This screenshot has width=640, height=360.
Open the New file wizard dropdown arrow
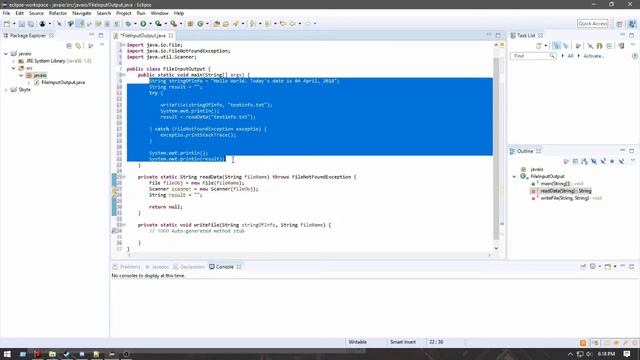(13, 24)
